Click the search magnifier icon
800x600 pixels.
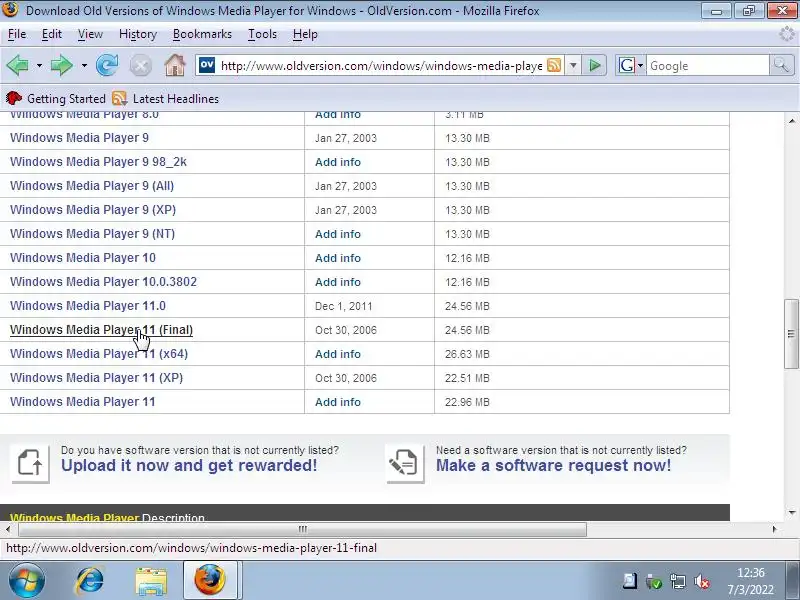tap(781, 65)
